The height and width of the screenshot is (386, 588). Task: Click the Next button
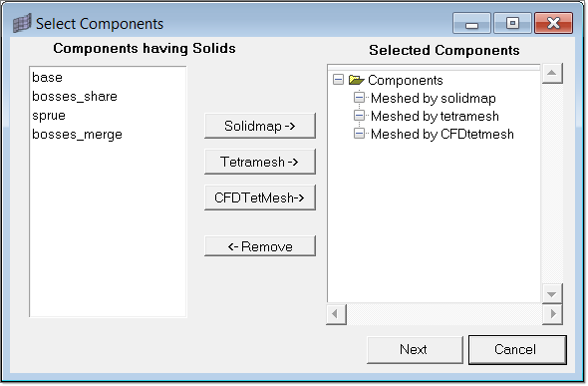[x=415, y=350]
